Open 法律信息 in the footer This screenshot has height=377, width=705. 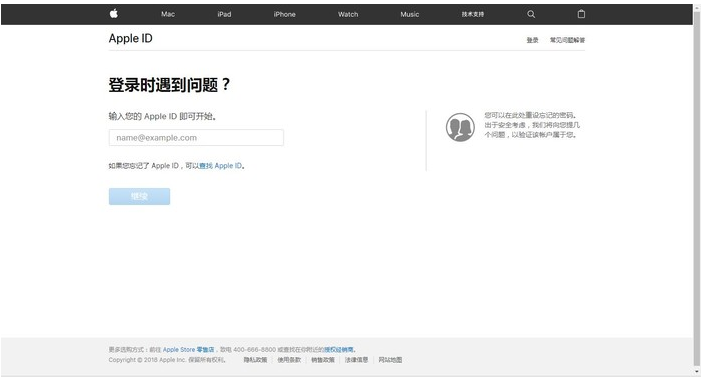point(357,360)
